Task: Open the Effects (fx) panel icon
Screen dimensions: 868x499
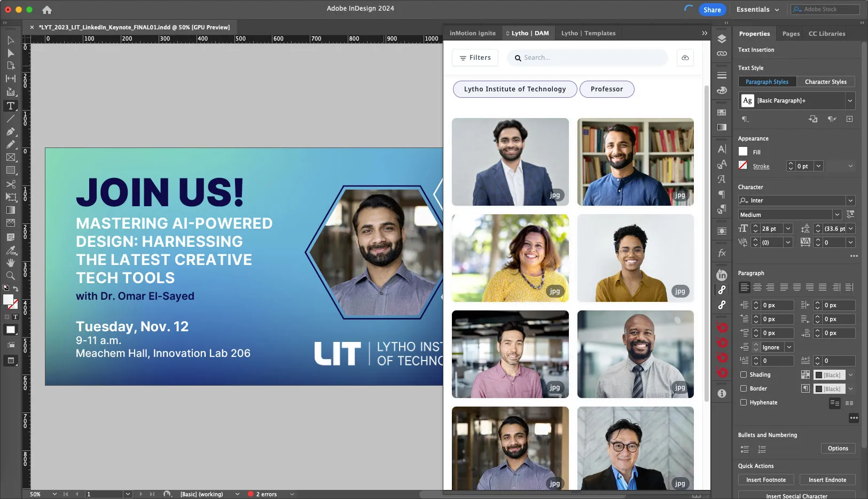Action: 723,253
